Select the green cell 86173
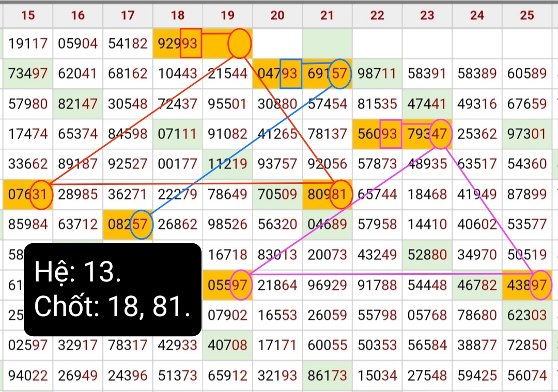The height and width of the screenshot is (392, 558). pos(327,375)
